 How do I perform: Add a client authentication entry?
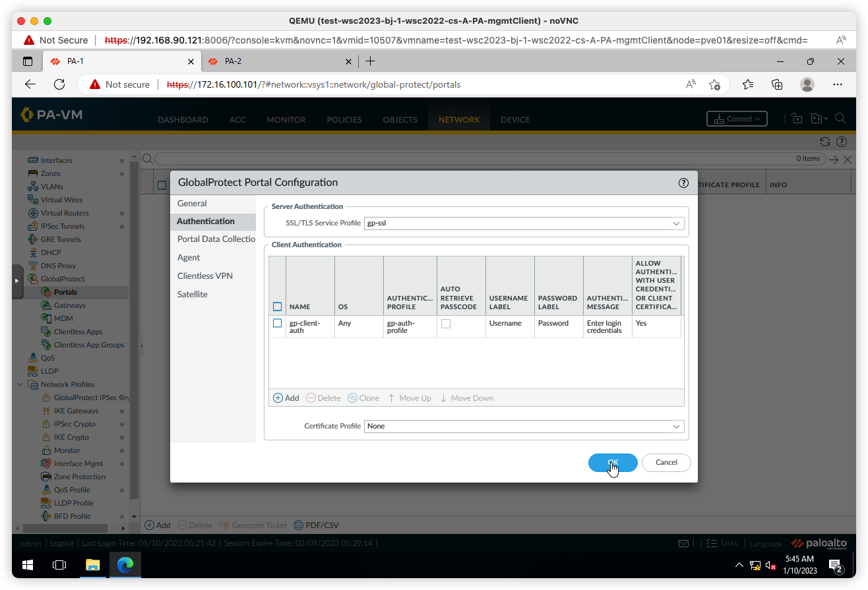coord(286,398)
